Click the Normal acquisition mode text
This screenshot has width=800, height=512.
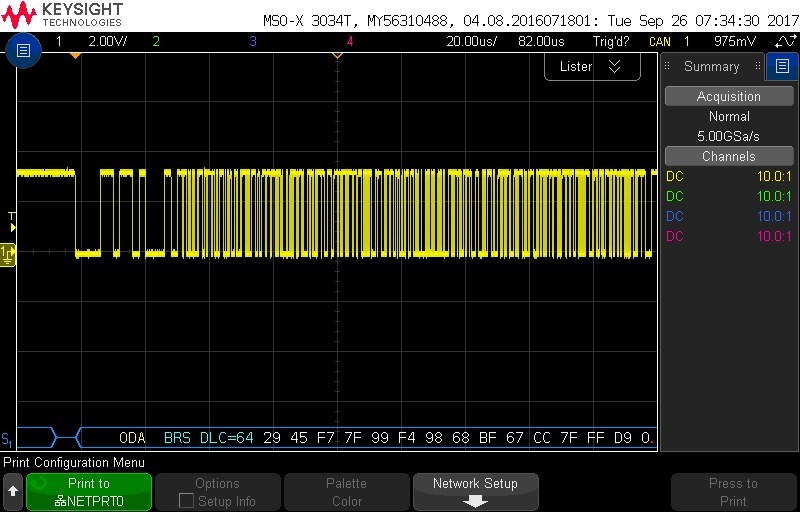pos(729,116)
